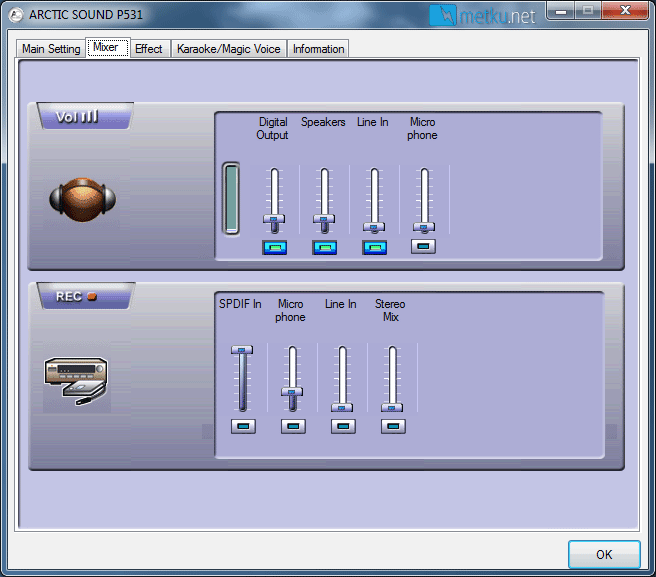Select Microphone as recording source
Screen dimensions: 656x577
pos(293,426)
